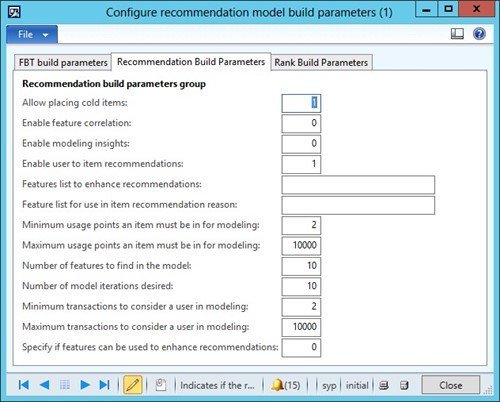Toggle edit mode pencil icon

point(133,385)
